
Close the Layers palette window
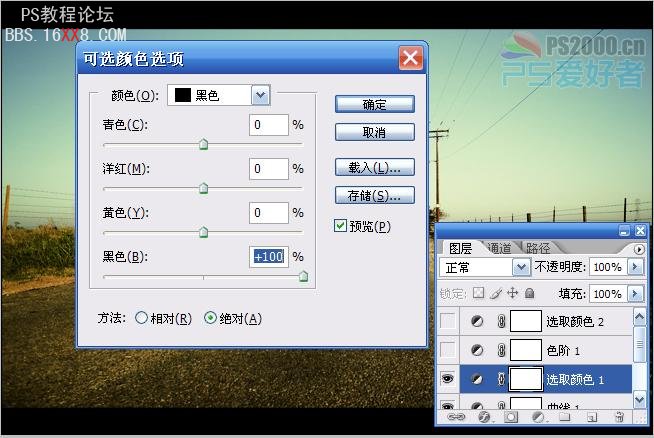coord(640,231)
